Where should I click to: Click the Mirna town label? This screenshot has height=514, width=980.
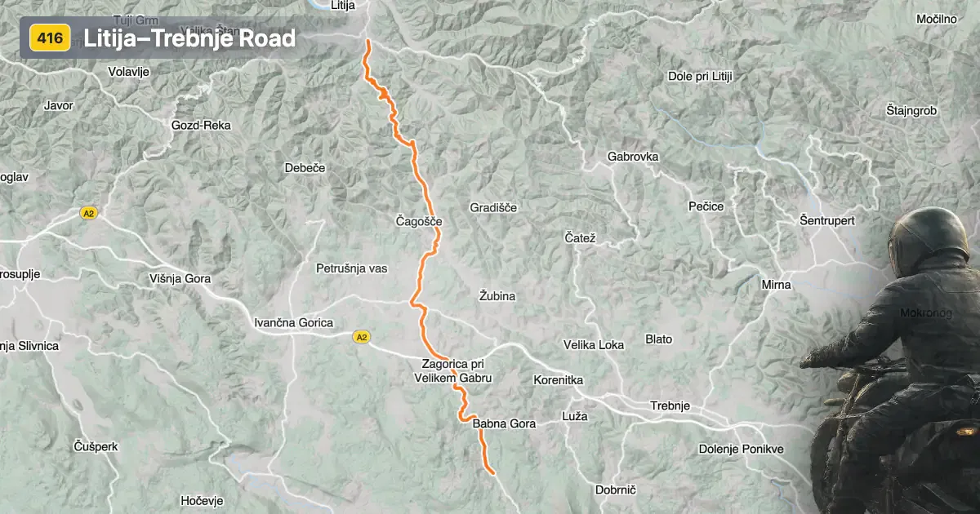[x=776, y=285]
